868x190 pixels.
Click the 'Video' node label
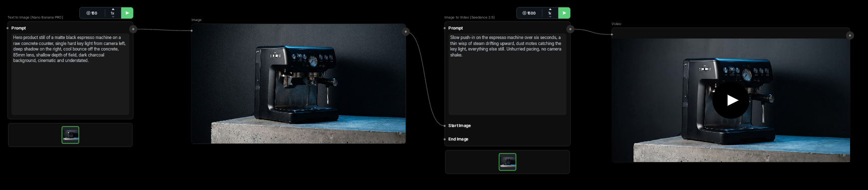click(x=617, y=24)
